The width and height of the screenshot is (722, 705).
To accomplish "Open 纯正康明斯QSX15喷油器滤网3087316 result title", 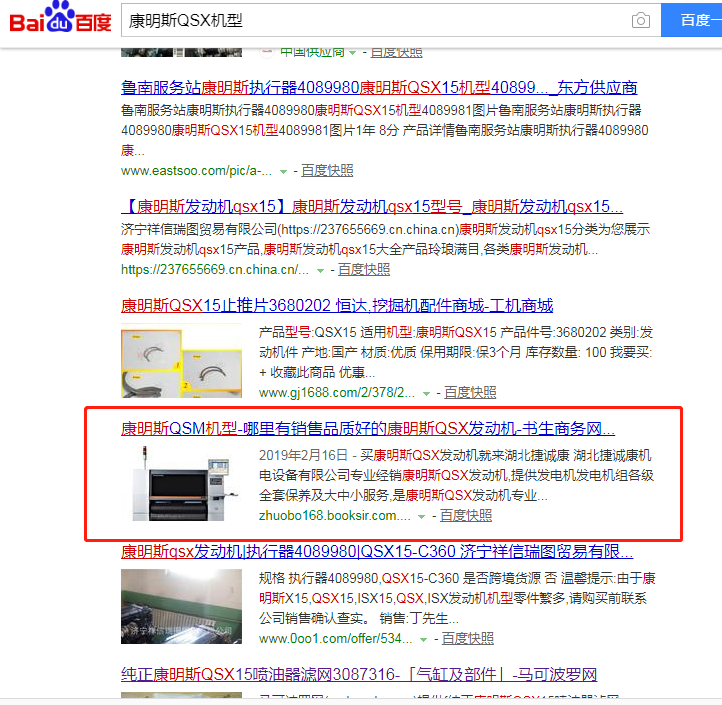I will (x=359, y=675).
